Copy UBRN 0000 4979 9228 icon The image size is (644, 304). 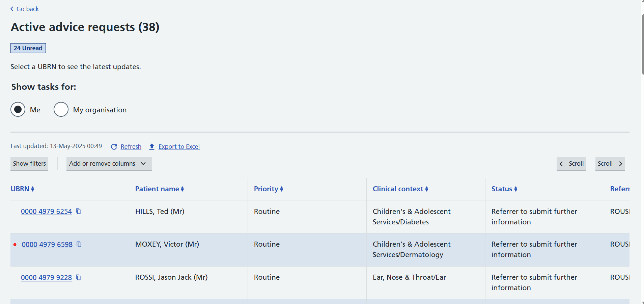78,277
